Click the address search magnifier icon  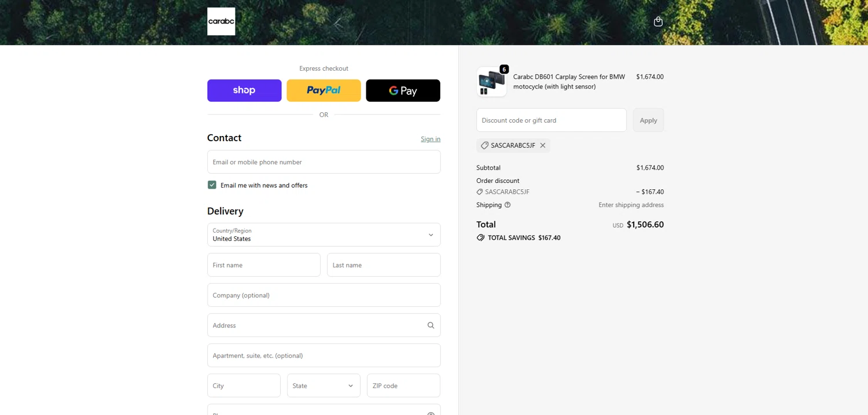(x=431, y=325)
